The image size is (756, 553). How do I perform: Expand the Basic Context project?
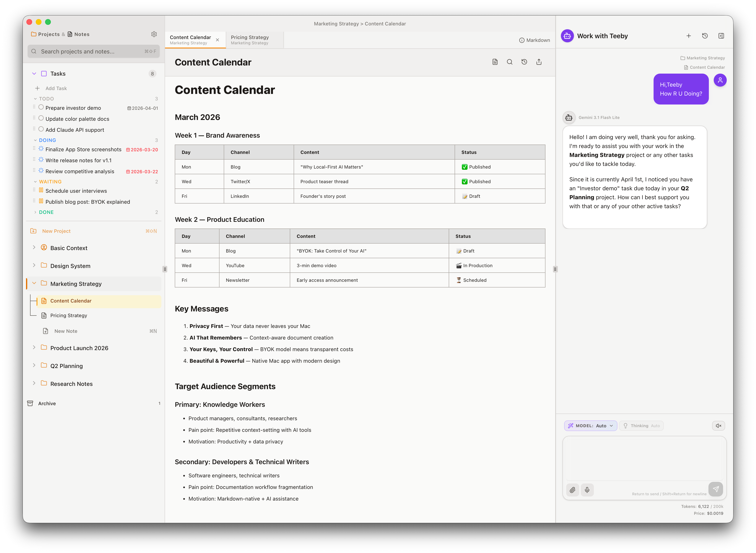[x=34, y=247]
